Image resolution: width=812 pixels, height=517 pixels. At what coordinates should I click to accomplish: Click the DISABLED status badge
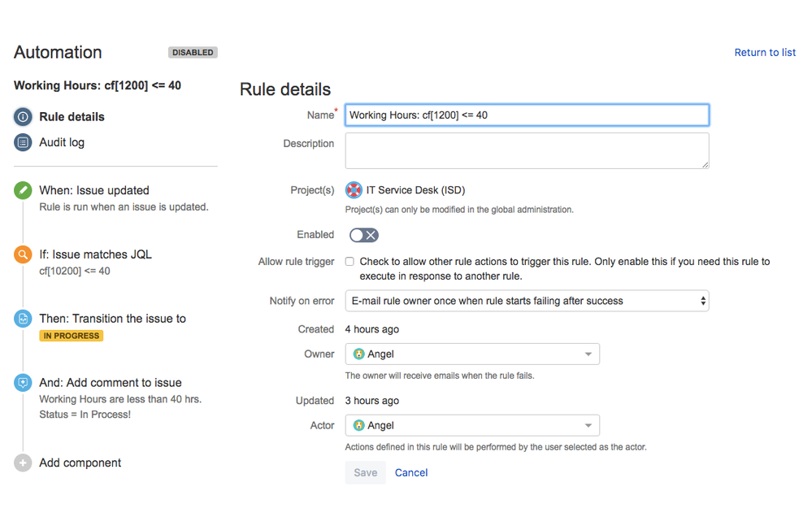[193, 52]
